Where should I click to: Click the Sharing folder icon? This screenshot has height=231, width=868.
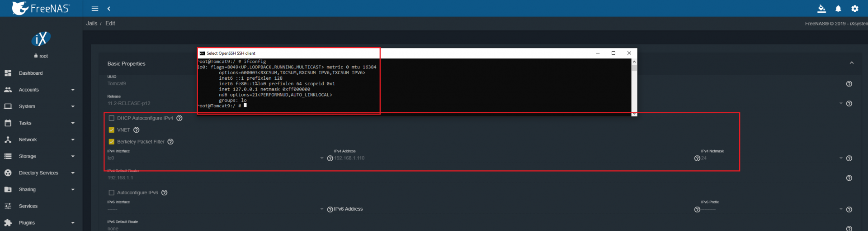click(x=8, y=189)
